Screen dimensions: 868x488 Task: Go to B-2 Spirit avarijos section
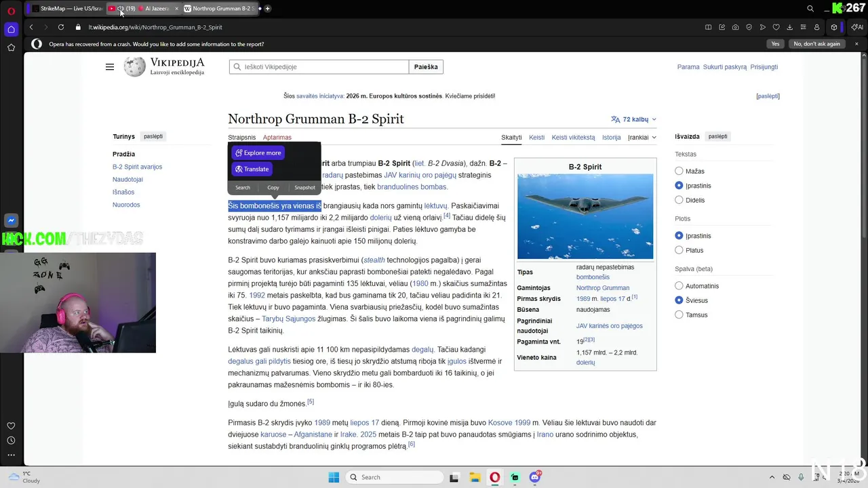point(137,167)
